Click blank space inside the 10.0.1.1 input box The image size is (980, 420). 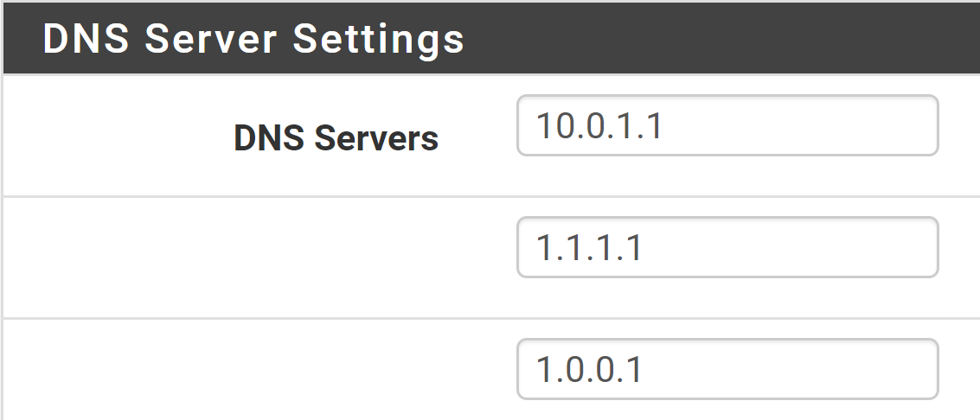coord(800,124)
